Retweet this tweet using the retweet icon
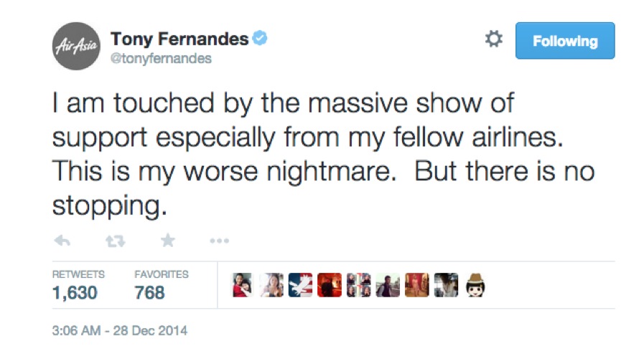The image size is (644, 359). point(116,241)
